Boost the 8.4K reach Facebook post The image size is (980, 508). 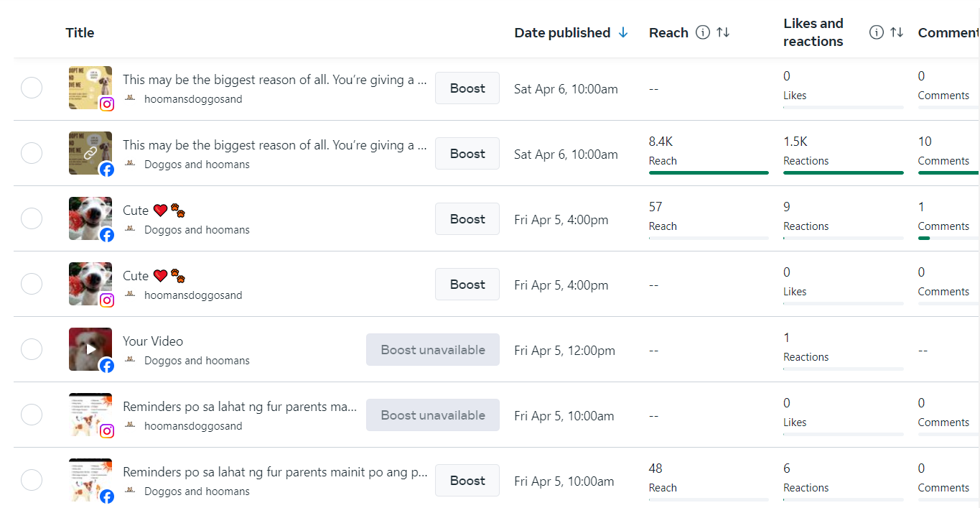467,154
